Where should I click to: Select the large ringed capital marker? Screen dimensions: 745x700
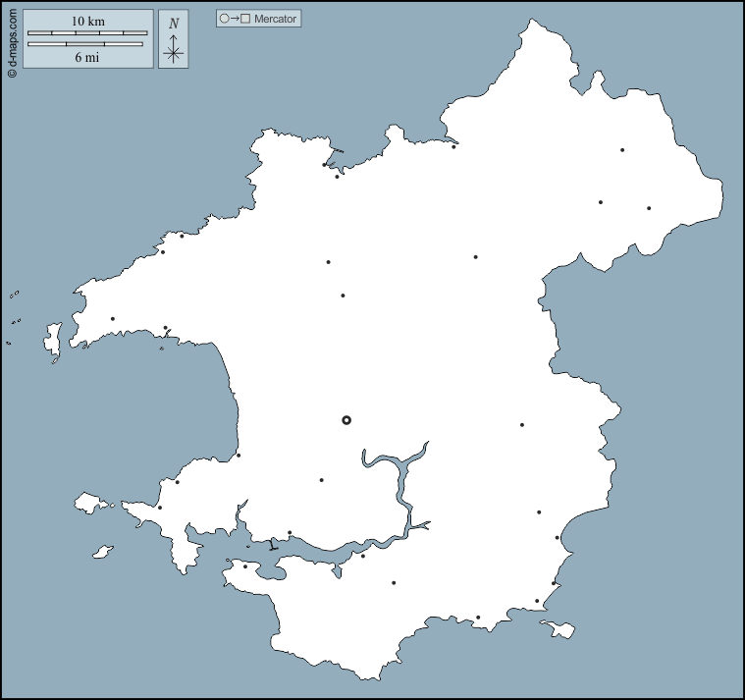pyautogui.click(x=346, y=420)
